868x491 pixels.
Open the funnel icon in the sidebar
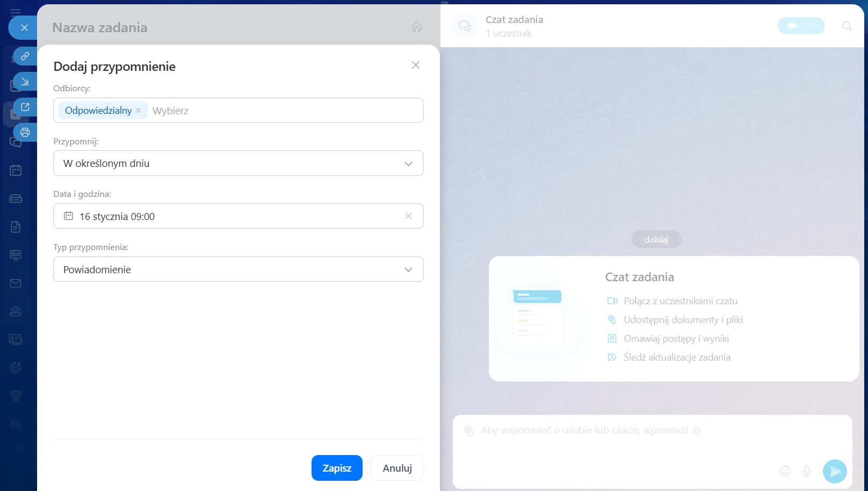[x=16, y=396]
